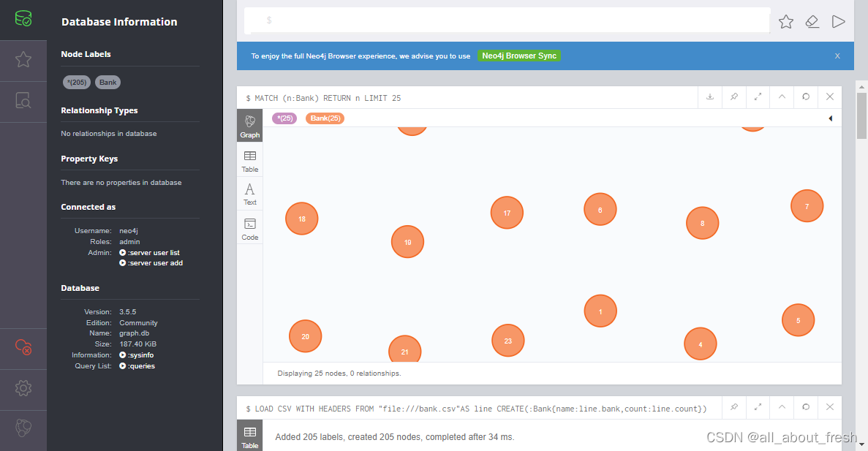Expand the LOAD CSV frame to fullscreen
The width and height of the screenshot is (868, 451).
[x=758, y=407]
